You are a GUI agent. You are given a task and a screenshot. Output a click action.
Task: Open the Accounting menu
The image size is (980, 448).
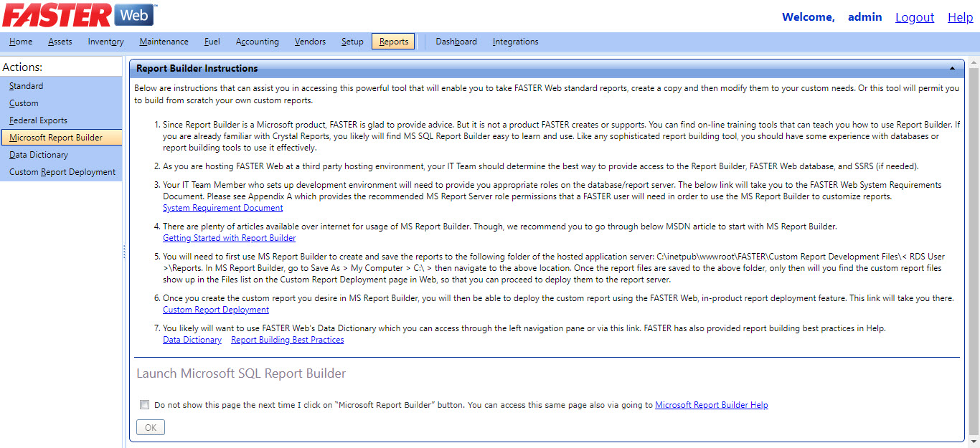258,42
